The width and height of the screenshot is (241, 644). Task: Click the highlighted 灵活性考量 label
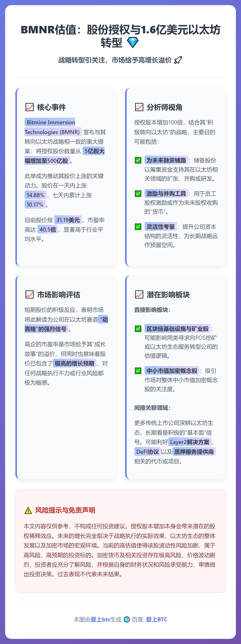pos(160,227)
